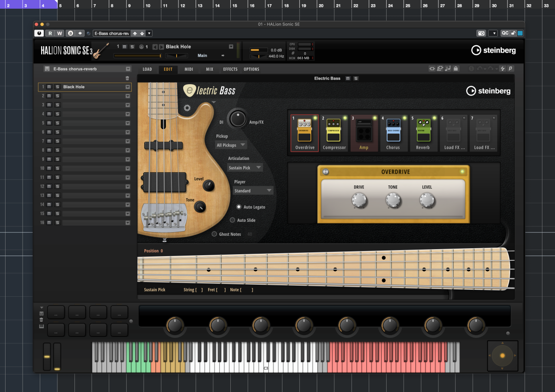Open the Pickup dropdown showing All Pickups
555x392 pixels.
click(x=230, y=145)
